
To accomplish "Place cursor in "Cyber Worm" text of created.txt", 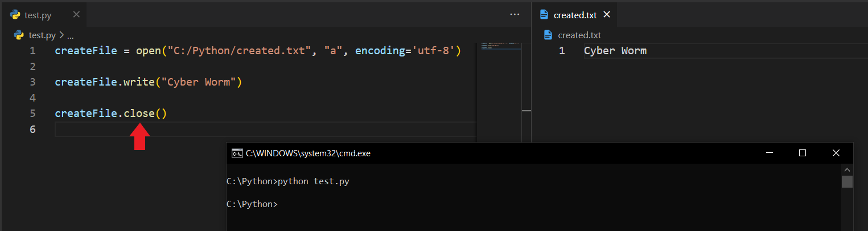I will 615,51.
